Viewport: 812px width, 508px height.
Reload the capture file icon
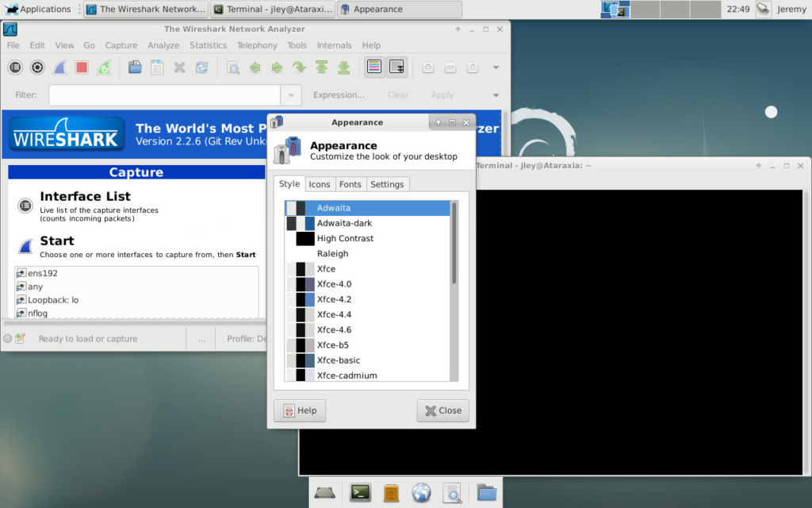click(202, 67)
